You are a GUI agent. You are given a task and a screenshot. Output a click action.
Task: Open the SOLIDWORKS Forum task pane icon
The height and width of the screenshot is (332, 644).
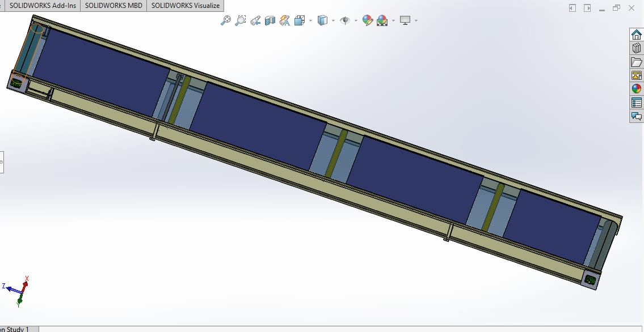click(x=636, y=116)
